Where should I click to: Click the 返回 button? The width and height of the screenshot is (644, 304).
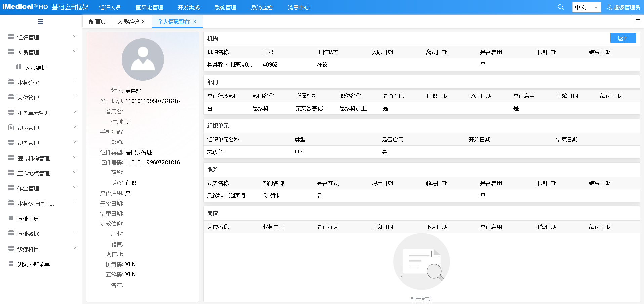click(x=623, y=38)
